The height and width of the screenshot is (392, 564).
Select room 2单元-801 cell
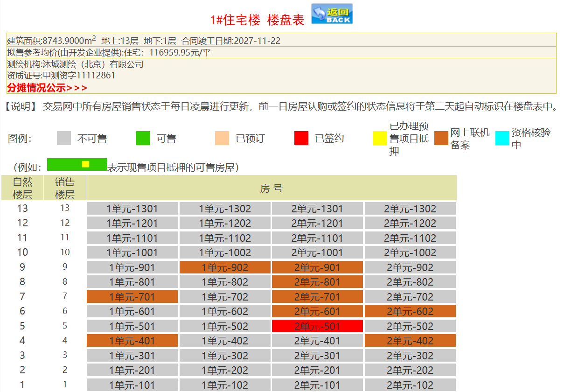click(317, 282)
